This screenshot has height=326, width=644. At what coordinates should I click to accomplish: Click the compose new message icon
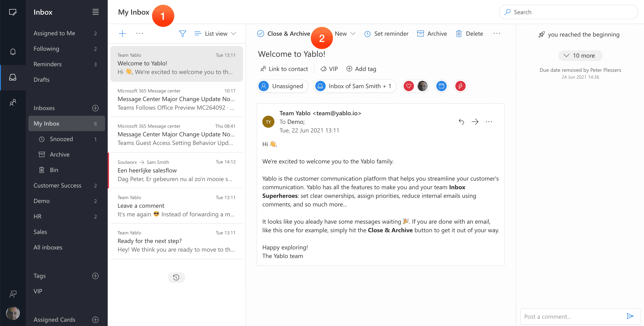point(12,12)
